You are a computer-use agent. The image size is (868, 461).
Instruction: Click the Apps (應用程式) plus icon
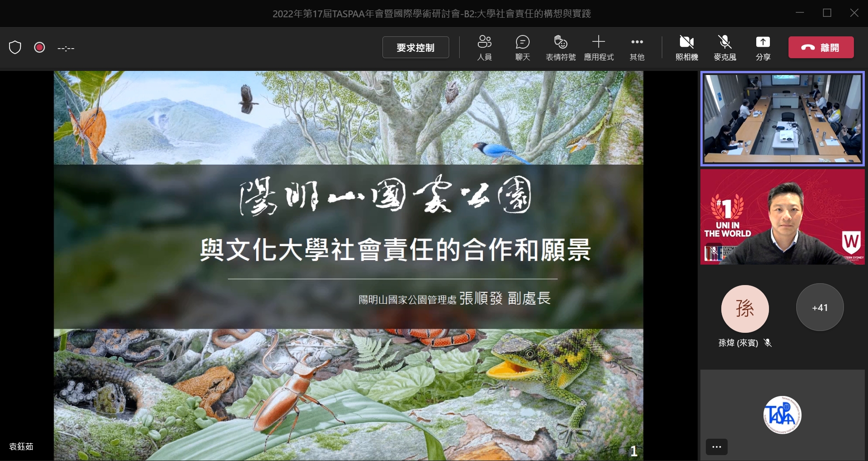click(x=599, y=42)
